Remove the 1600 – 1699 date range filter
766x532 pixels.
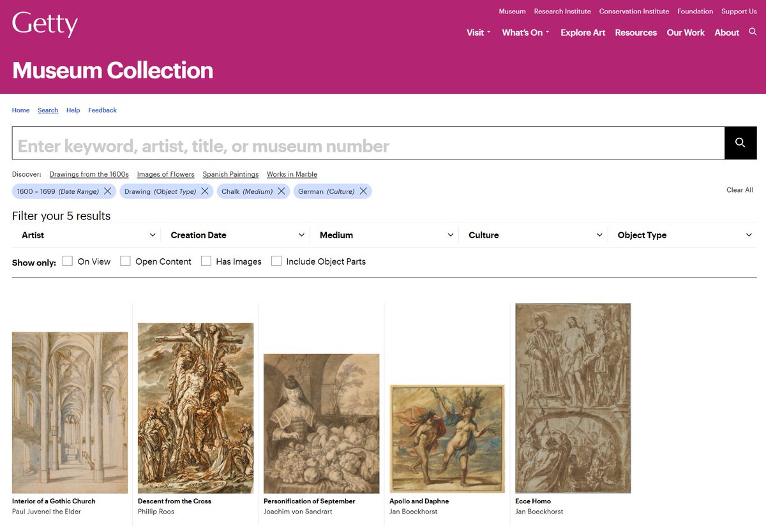[107, 191]
